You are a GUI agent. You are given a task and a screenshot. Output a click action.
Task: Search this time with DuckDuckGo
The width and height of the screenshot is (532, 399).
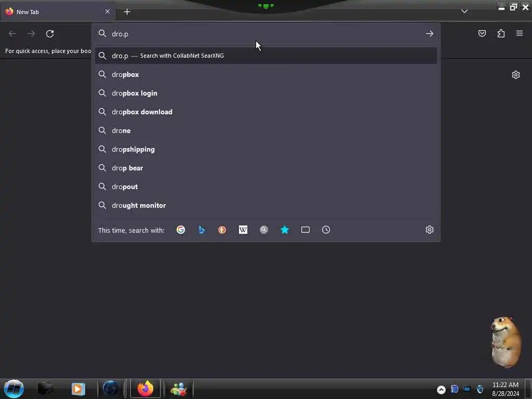click(x=222, y=230)
